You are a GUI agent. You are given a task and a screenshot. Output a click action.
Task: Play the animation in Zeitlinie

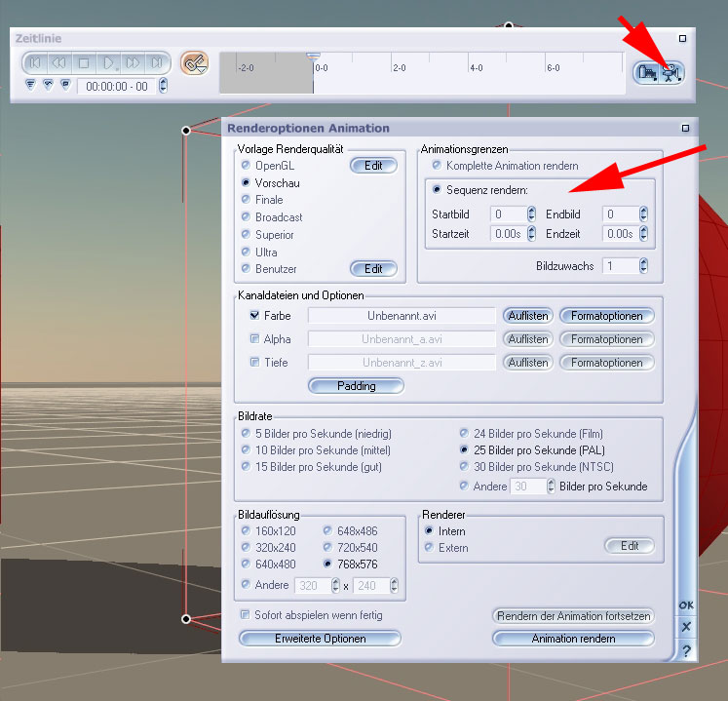coord(108,62)
